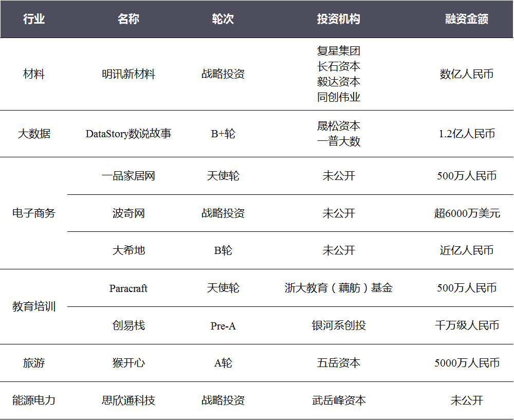The width and height of the screenshot is (514, 420).
Task: Select the 明讯新材料 name cell
Action: pyautogui.click(x=128, y=74)
